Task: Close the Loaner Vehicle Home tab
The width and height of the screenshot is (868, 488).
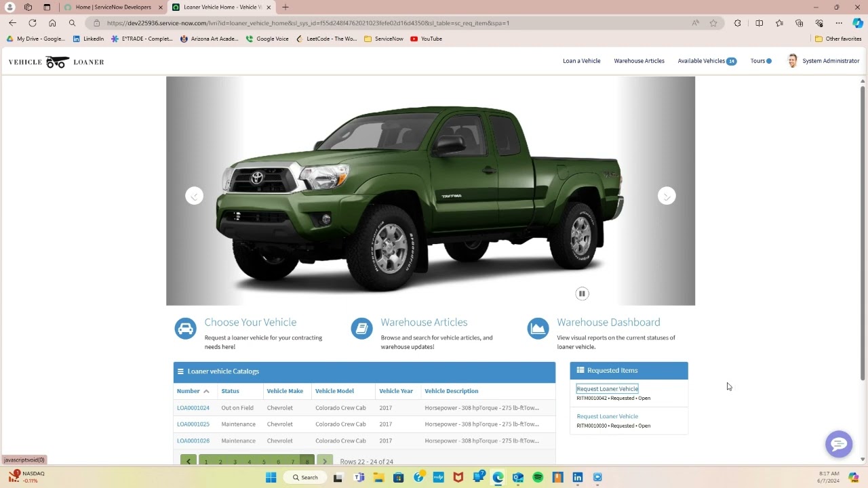Action: coord(269,7)
